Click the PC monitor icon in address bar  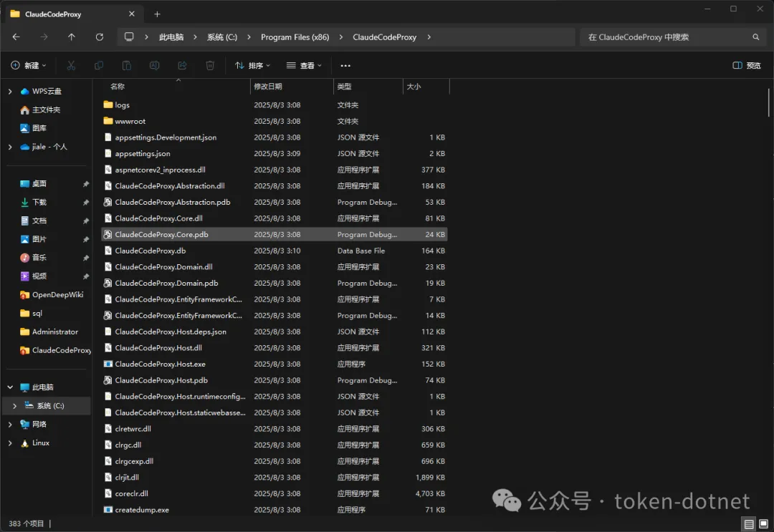point(129,37)
